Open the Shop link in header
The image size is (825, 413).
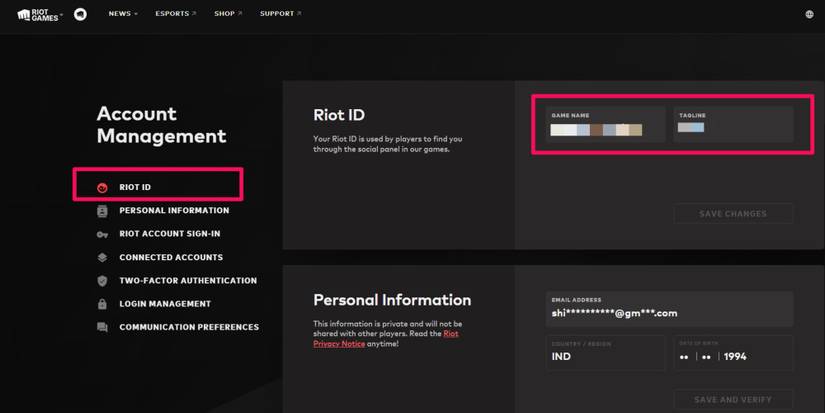[x=228, y=14]
